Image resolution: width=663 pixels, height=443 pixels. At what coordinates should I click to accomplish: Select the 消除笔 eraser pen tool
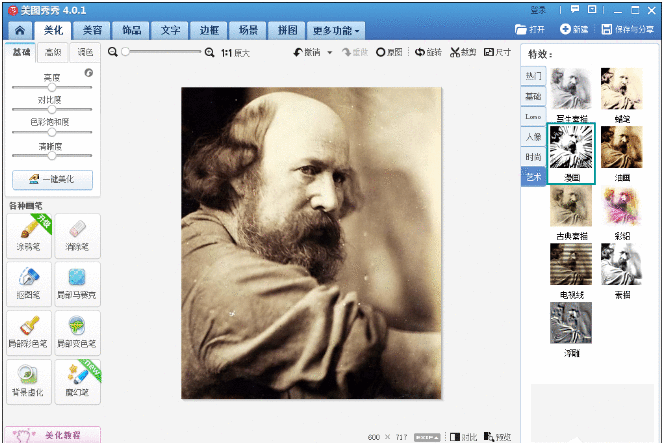[x=78, y=234]
